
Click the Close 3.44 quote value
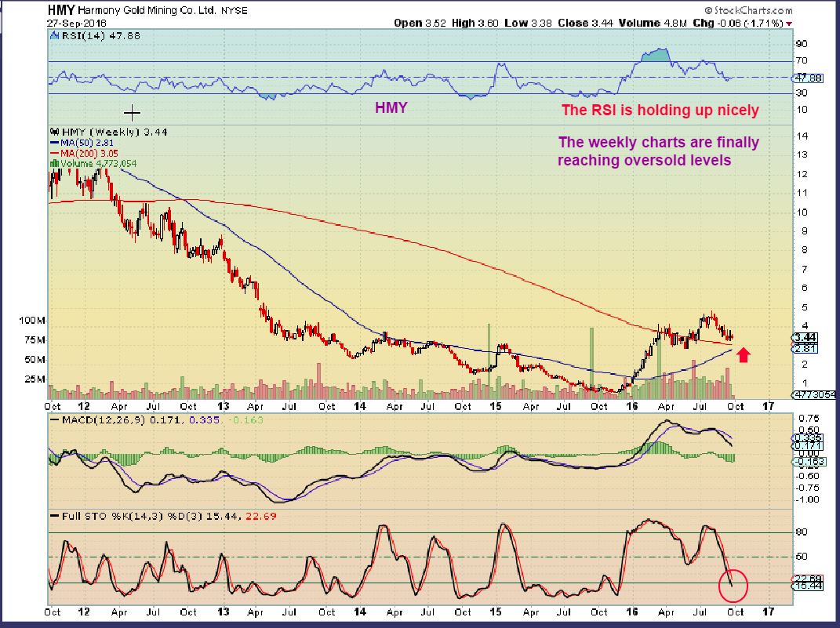click(585, 23)
